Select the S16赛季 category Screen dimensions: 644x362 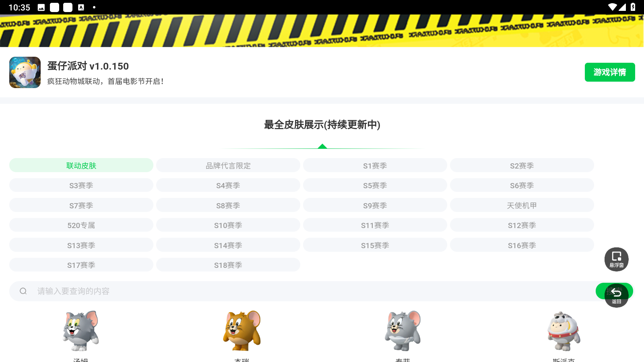point(522,245)
